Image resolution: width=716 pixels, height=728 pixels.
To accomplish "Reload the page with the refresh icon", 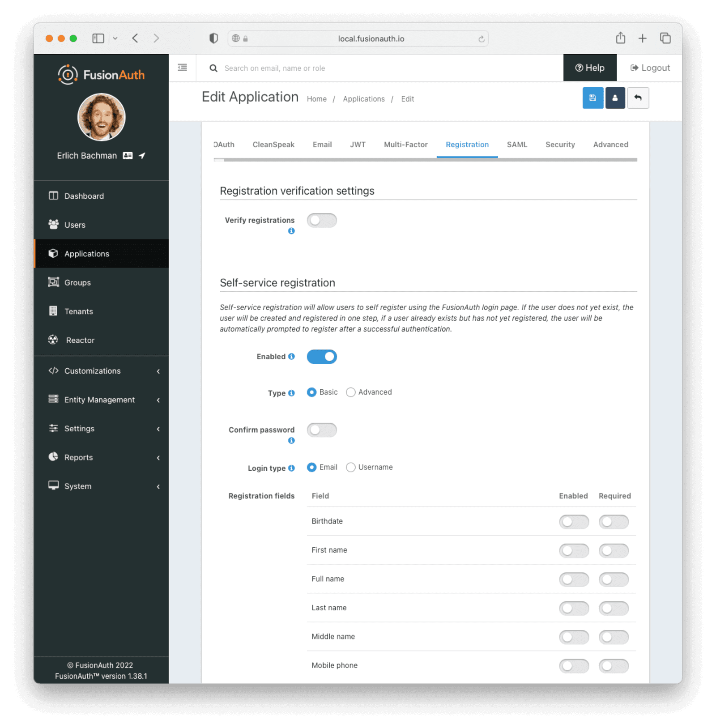I will [x=482, y=39].
